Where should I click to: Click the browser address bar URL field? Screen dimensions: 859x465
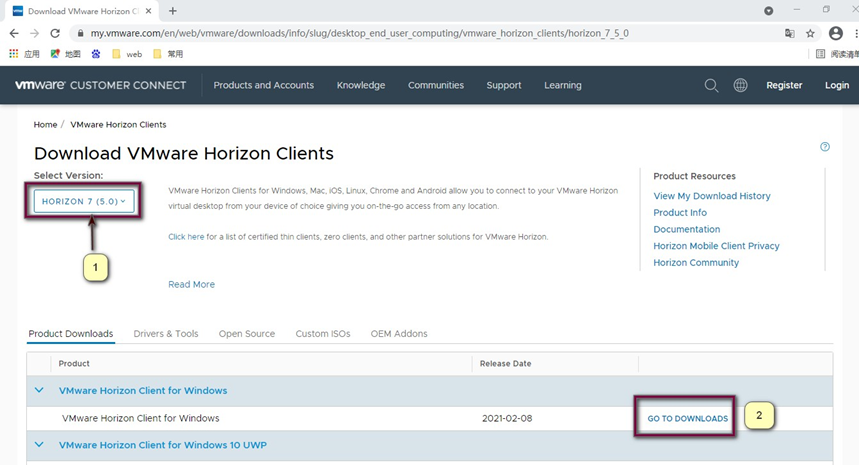(400, 33)
